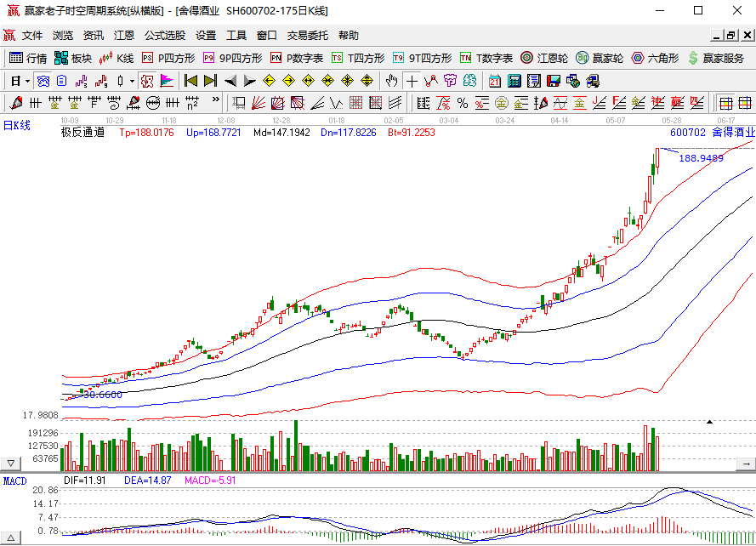Open 赢家服务 service page

click(x=715, y=59)
